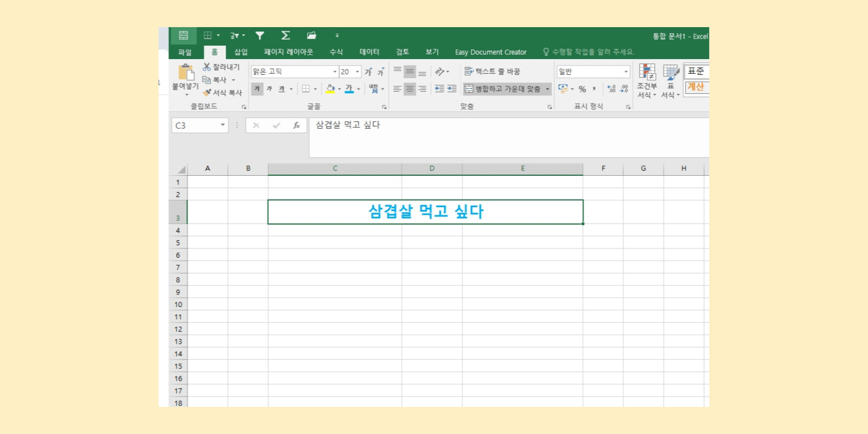
Task: Click the Tell Me search box
Action: [589, 52]
